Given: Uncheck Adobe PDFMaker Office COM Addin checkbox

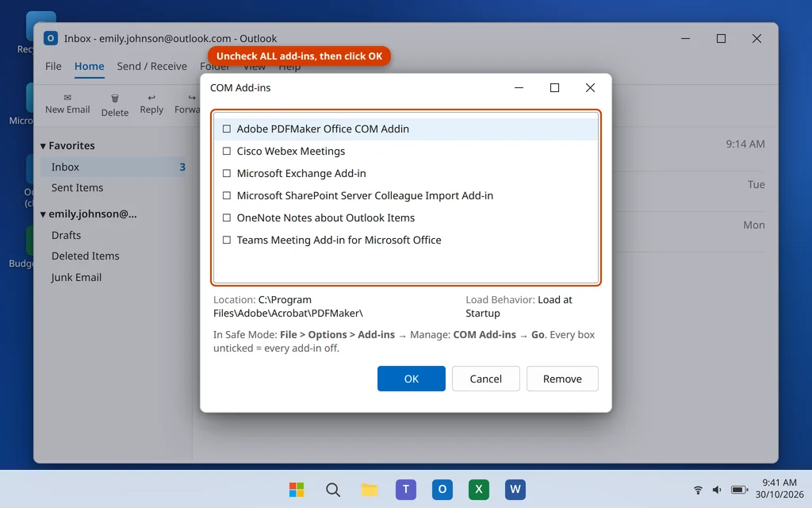Looking at the screenshot, I should (226, 129).
